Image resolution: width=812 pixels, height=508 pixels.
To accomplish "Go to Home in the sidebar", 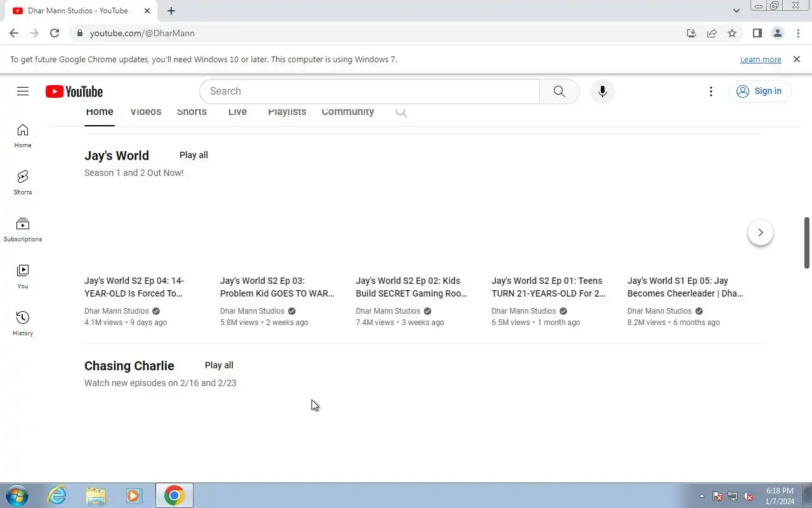I will pyautogui.click(x=23, y=136).
